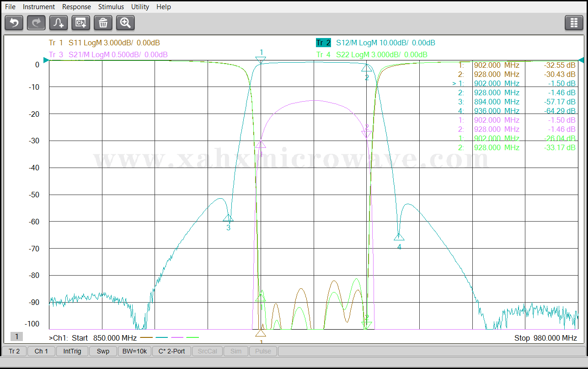Click the trash can delete icon
588x369 pixels.
tap(103, 22)
